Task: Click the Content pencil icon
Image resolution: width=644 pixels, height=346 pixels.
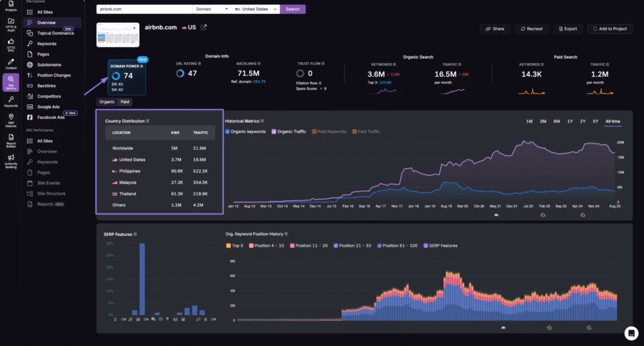Action: coord(11,62)
